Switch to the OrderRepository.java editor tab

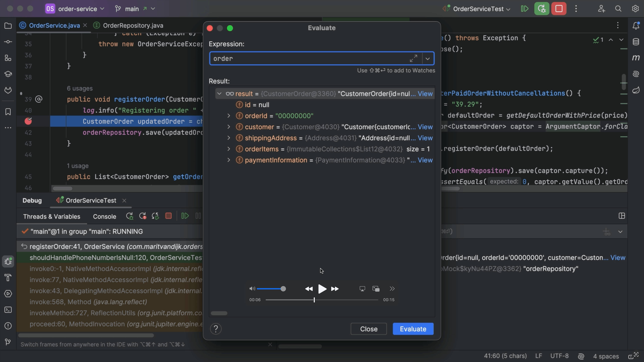(x=133, y=25)
